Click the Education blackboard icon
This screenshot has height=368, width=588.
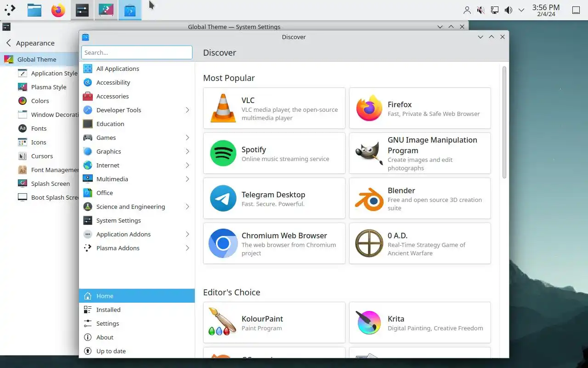tap(88, 124)
